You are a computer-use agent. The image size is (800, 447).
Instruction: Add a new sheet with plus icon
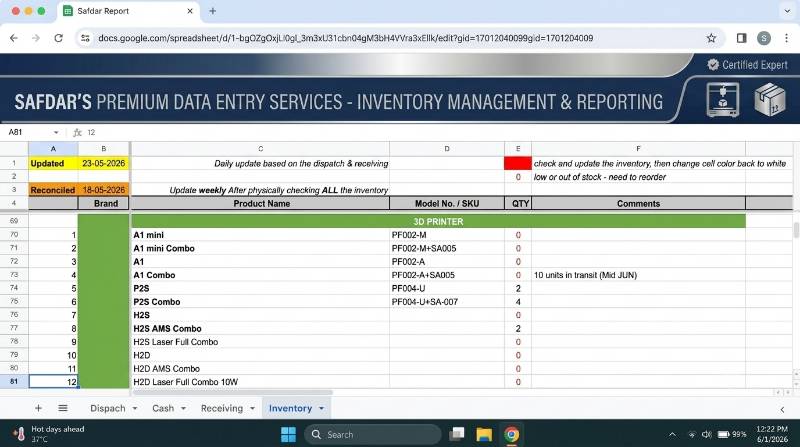click(x=38, y=408)
